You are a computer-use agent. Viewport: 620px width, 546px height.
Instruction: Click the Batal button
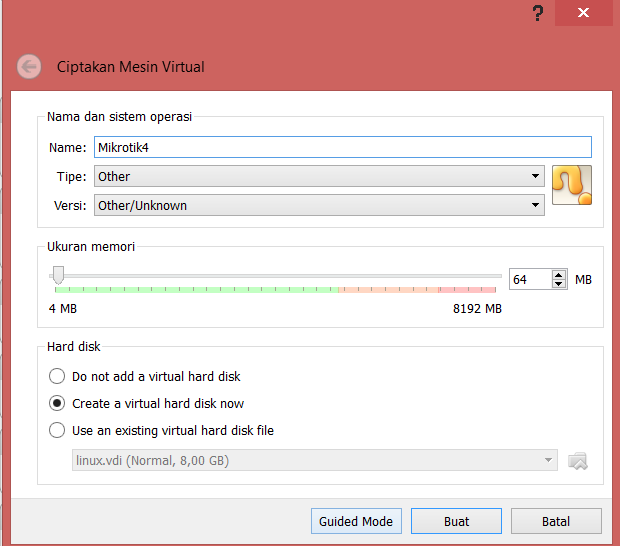click(x=556, y=521)
